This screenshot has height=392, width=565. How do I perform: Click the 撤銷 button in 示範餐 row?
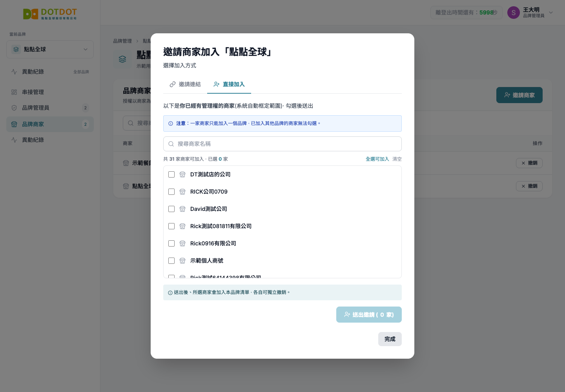coord(529,163)
